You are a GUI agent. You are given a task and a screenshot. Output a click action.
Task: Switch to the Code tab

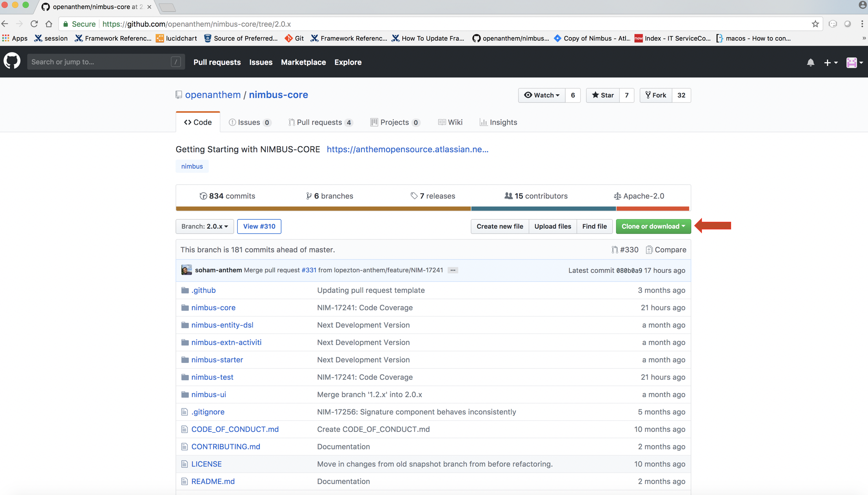pos(198,122)
